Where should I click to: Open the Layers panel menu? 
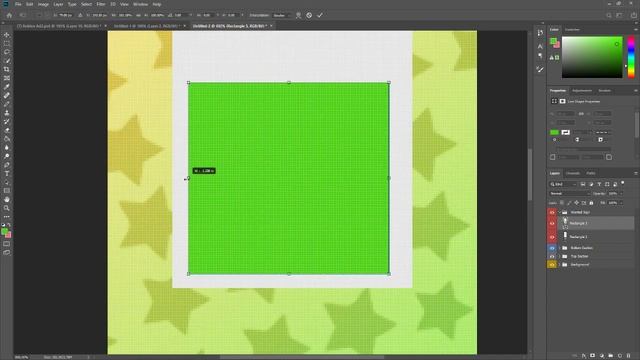pyautogui.click(x=636, y=173)
